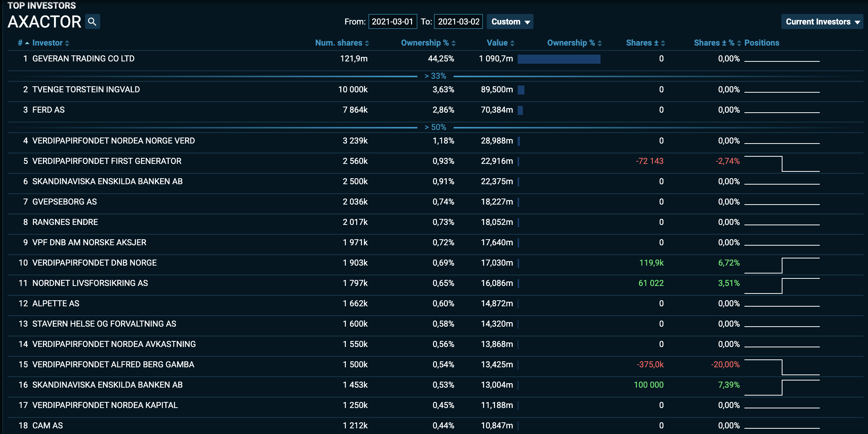Screen dimensions: 868x434
Task: Select investor TVENGE TORSTEIN INGVALD
Action: pyautogui.click(x=86, y=90)
